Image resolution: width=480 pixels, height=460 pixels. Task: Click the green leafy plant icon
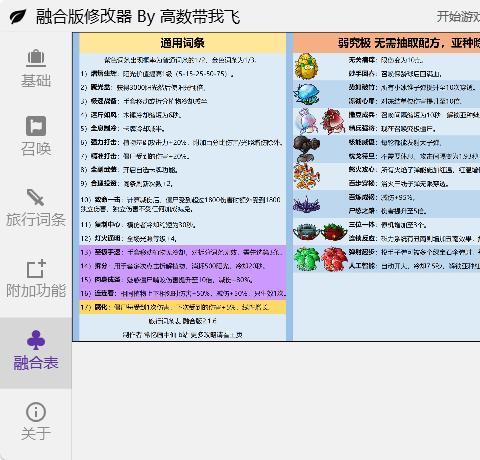(306, 259)
